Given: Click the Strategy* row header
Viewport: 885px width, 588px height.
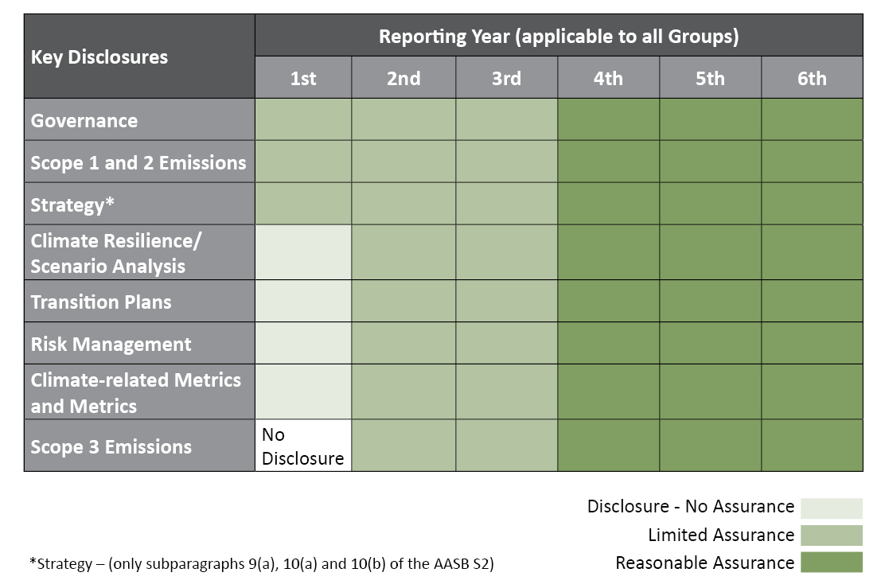Looking at the screenshot, I should point(139,204).
